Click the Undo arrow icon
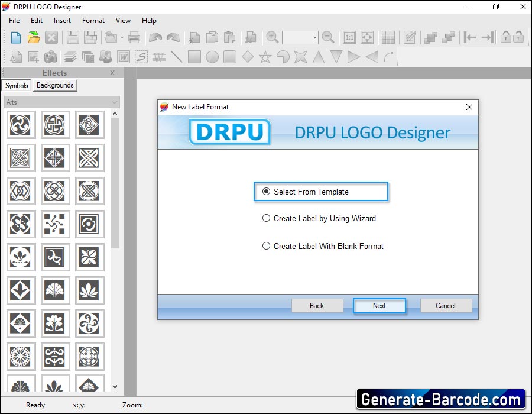 coord(155,37)
